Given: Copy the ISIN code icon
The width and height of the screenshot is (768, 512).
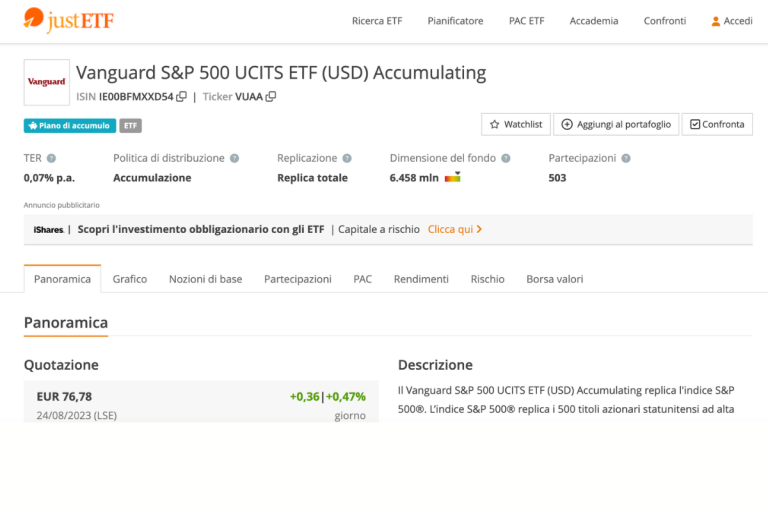Looking at the screenshot, I should pos(181,97).
